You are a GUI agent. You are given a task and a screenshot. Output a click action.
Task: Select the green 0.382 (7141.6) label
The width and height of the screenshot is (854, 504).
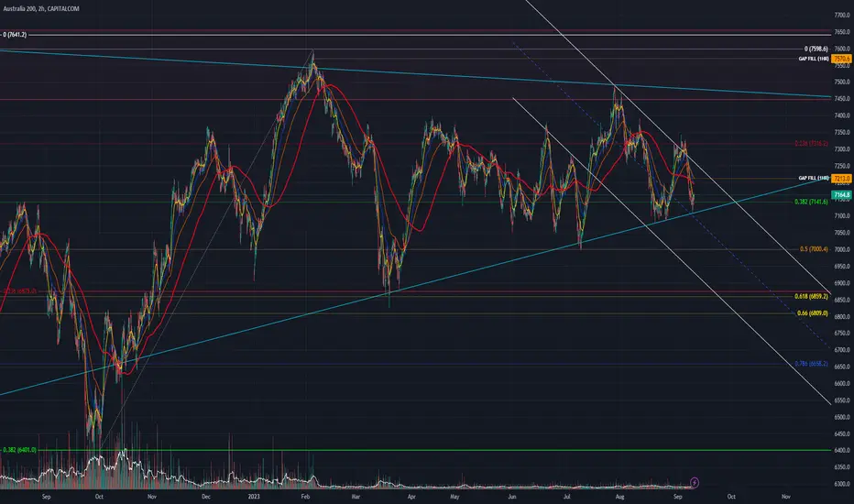click(x=811, y=202)
